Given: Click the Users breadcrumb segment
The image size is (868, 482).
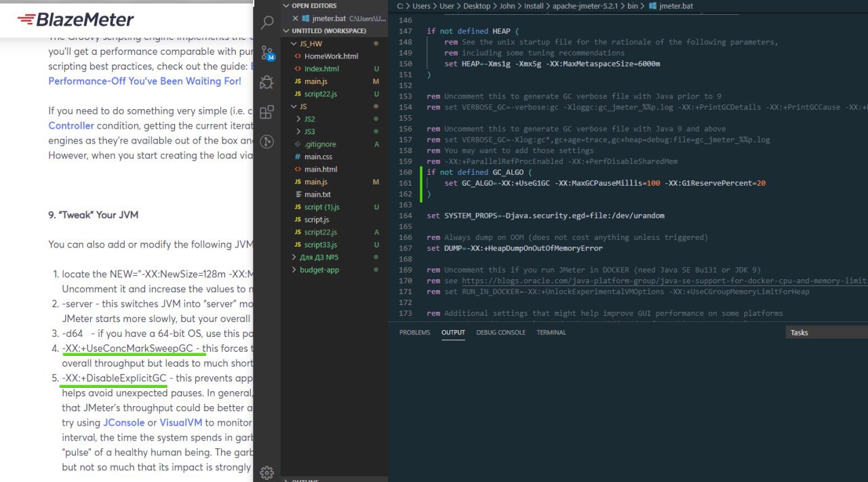Looking at the screenshot, I should click(x=421, y=5).
